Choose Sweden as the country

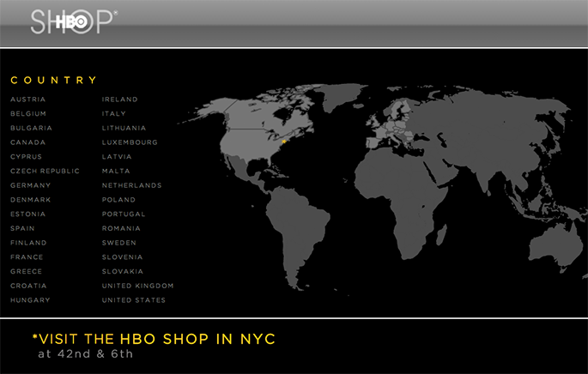tap(118, 243)
